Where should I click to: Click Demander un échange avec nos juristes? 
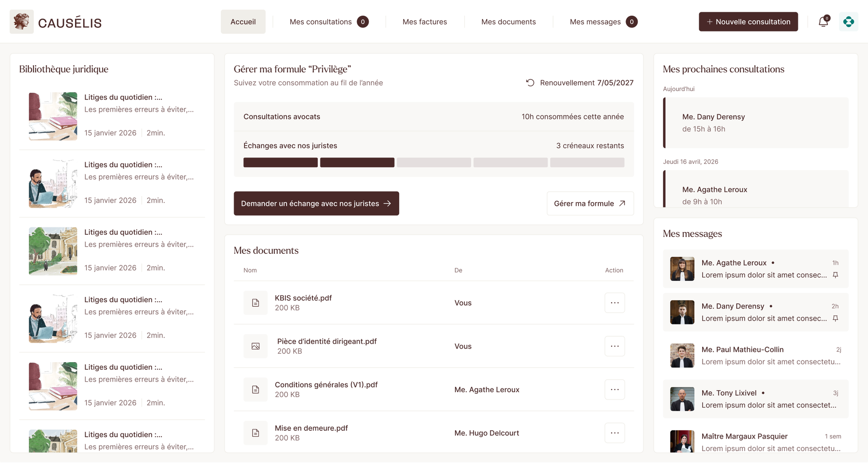click(x=317, y=203)
